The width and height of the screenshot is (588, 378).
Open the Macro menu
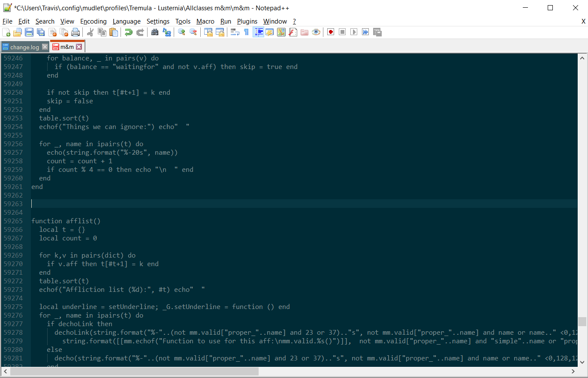pyautogui.click(x=205, y=21)
